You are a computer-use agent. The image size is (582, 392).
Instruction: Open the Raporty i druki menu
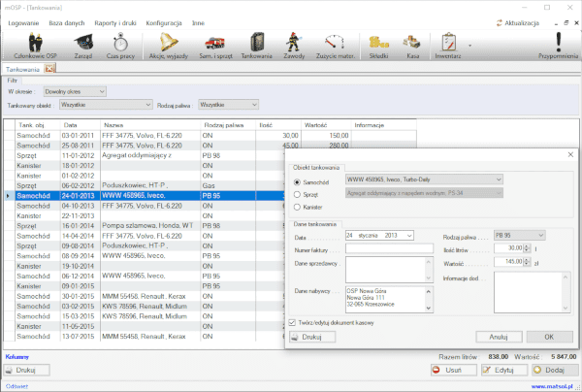pyautogui.click(x=115, y=23)
